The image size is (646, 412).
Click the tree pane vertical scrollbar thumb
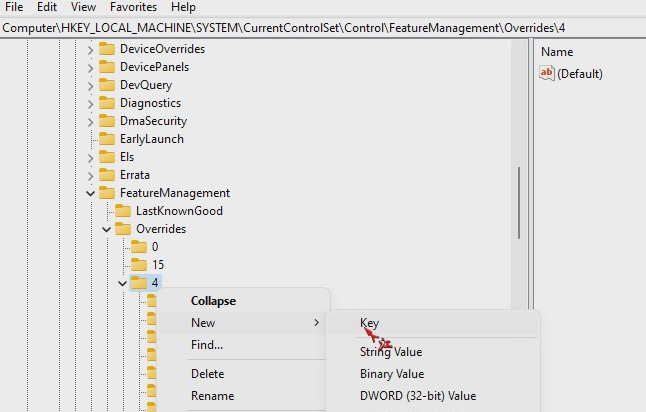point(519,203)
